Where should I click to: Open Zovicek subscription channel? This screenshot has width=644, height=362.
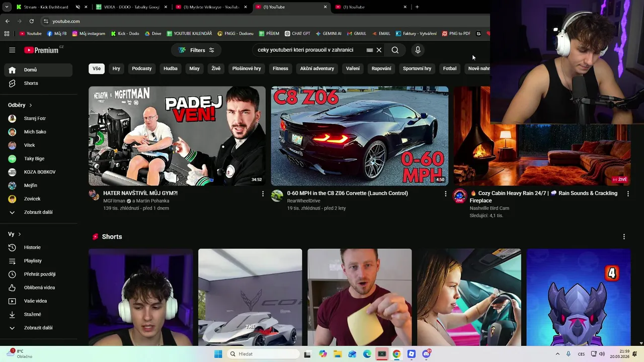click(x=38, y=199)
